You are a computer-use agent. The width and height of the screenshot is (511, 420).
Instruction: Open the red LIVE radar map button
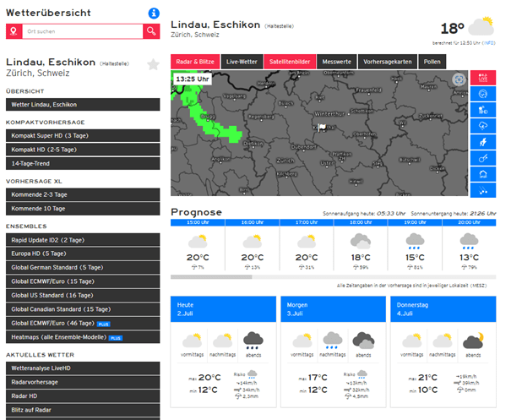pyautogui.click(x=482, y=79)
